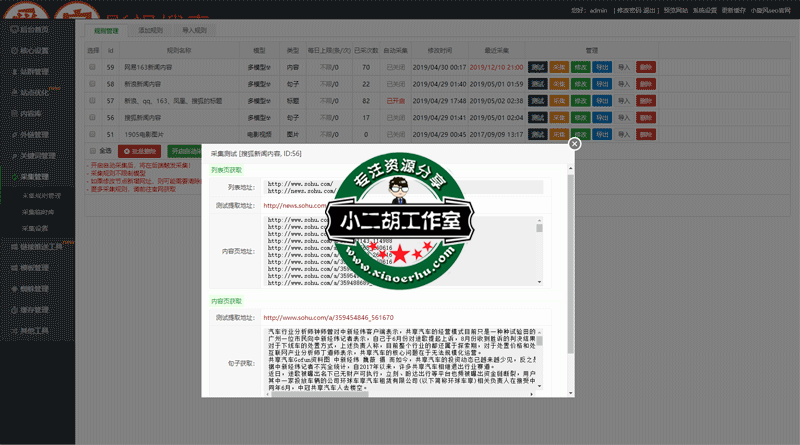Click the popup's vertical scrollbar
Image resolution: width=800 pixels, height=445 pixels.
coord(571,300)
